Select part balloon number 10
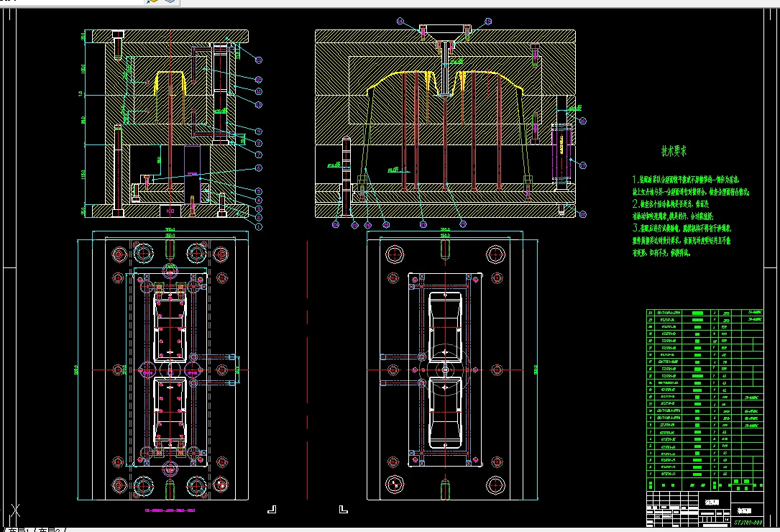The width and height of the screenshot is (780, 532). [x=259, y=105]
